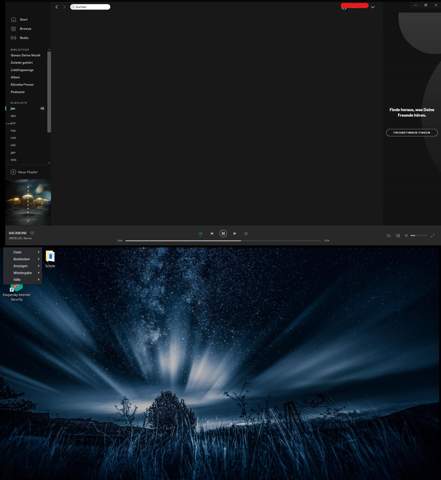Click the Freunde finden button
This screenshot has width=441, height=480.
point(412,133)
